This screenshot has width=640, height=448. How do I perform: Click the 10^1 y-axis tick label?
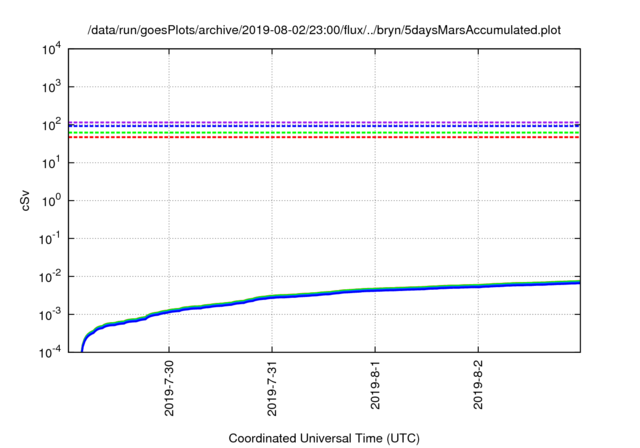click(x=52, y=163)
